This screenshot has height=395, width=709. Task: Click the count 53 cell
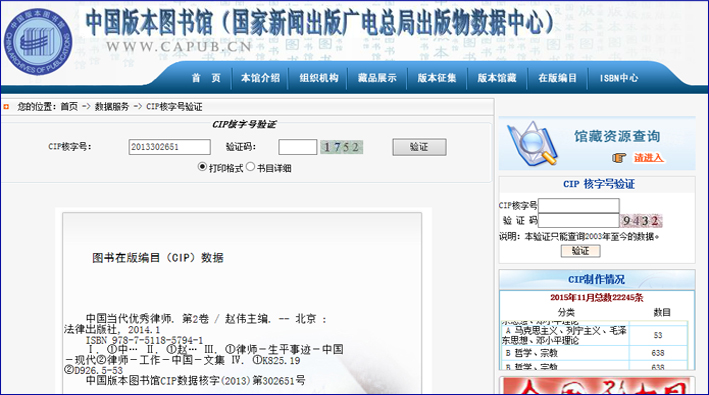(x=658, y=335)
